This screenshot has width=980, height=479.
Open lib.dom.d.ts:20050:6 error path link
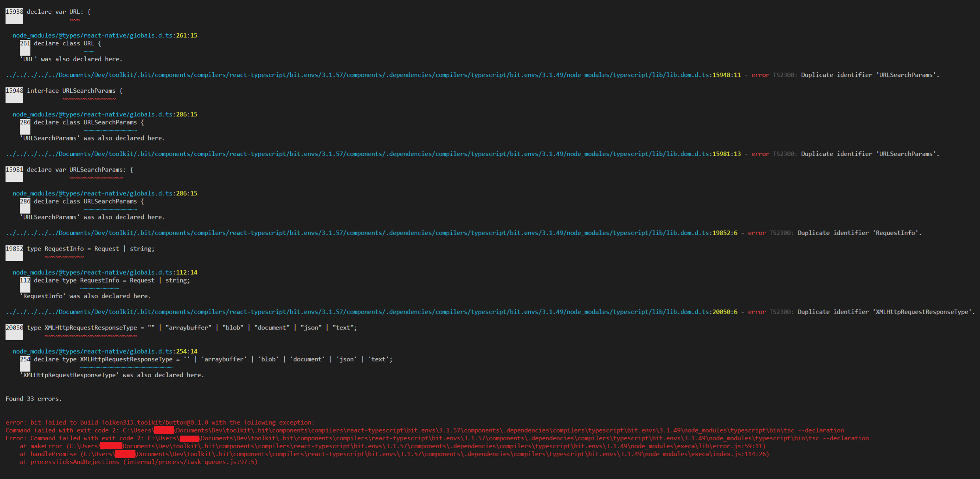click(x=372, y=312)
